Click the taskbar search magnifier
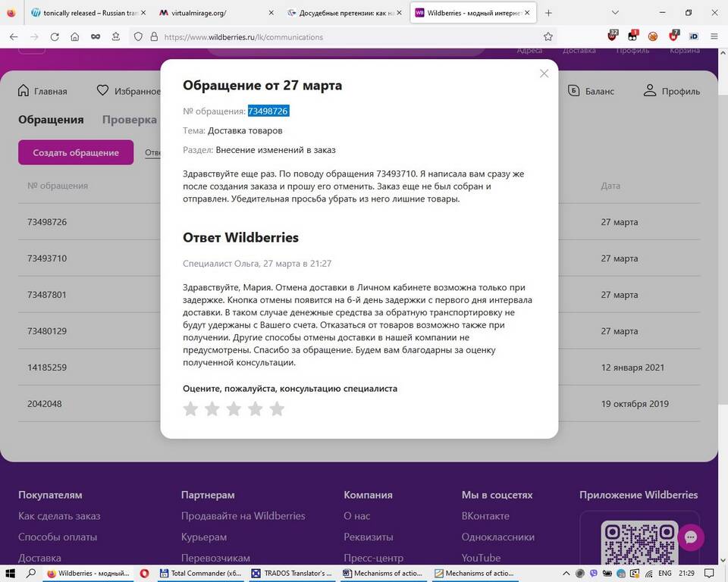This screenshot has width=728, height=582. point(30,573)
